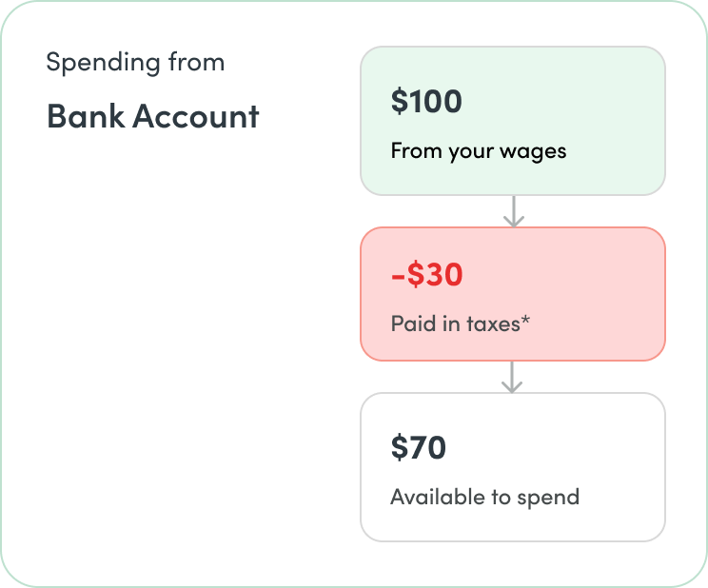Click the red -$30 amount
This screenshot has width=708, height=588.
tap(426, 274)
